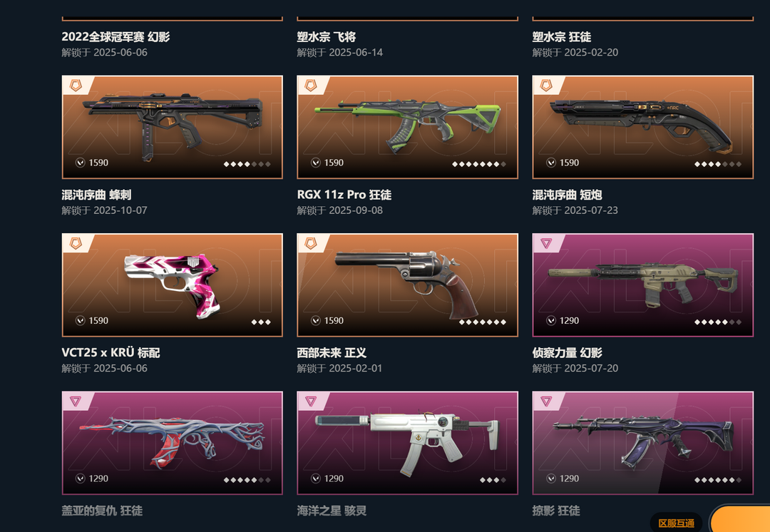Select the tier badge on VCT25 x KRÜ 标配 card
The height and width of the screenshot is (532, 770).
click(x=75, y=244)
